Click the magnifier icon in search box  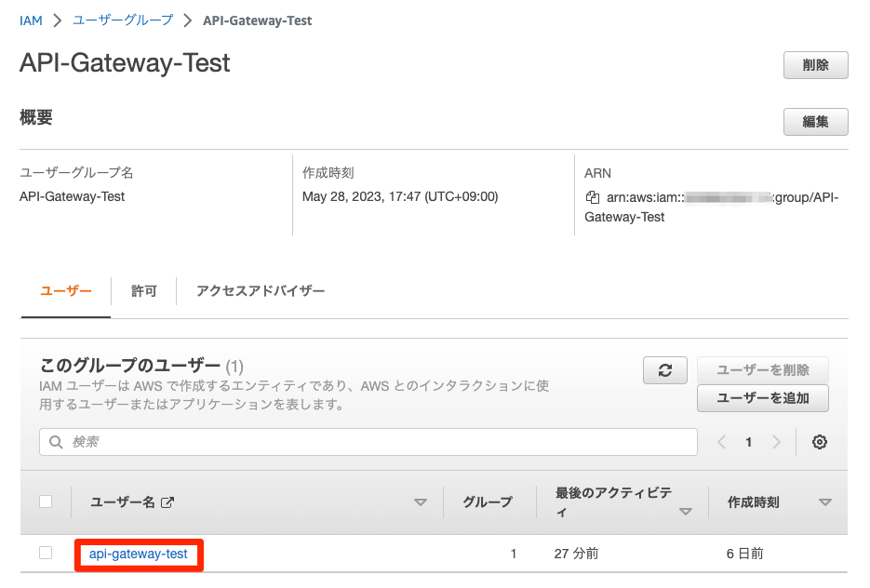pyautogui.click(x=56, y=442)
